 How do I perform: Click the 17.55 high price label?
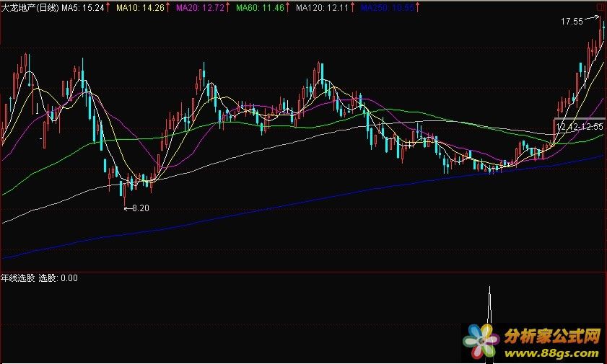click(x=572, y=22)
